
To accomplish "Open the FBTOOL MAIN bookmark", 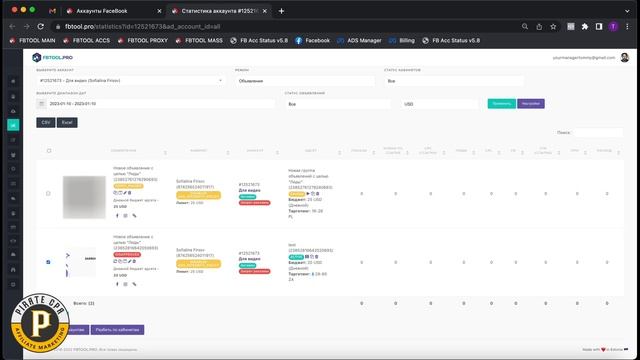I will click(x=33, y=40).
